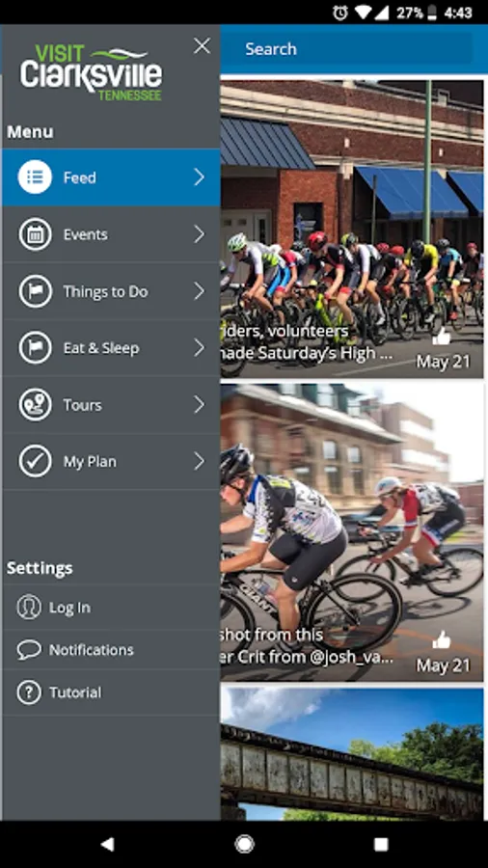488x868 pixels.
Task: Open the My Plan menu item
Action: pyautogui.click(x=111, y=462)
